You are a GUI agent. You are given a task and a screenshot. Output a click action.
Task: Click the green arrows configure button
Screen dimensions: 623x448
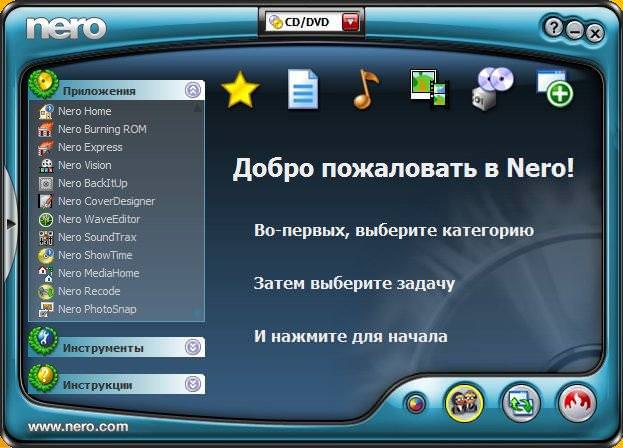coord(521,403)
